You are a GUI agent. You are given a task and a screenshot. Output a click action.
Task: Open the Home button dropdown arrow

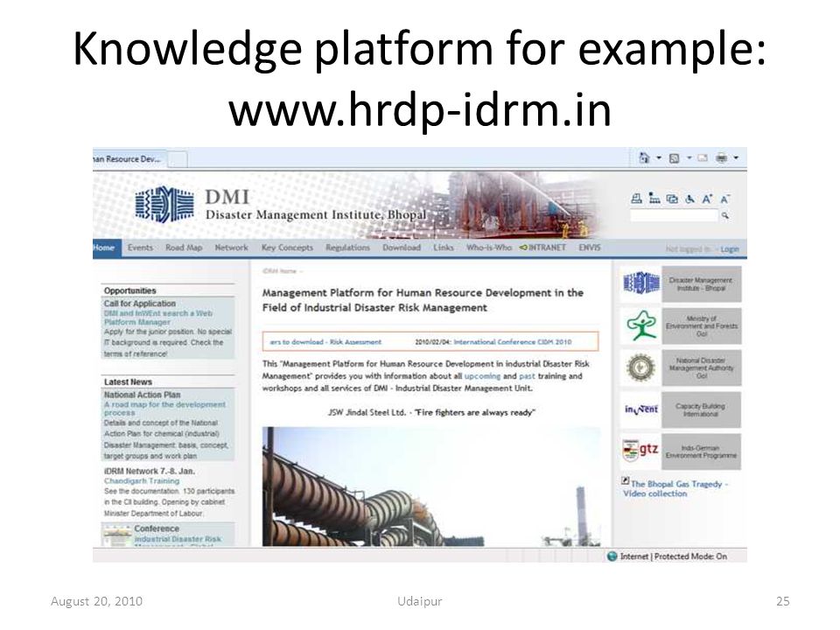point(659,157)
